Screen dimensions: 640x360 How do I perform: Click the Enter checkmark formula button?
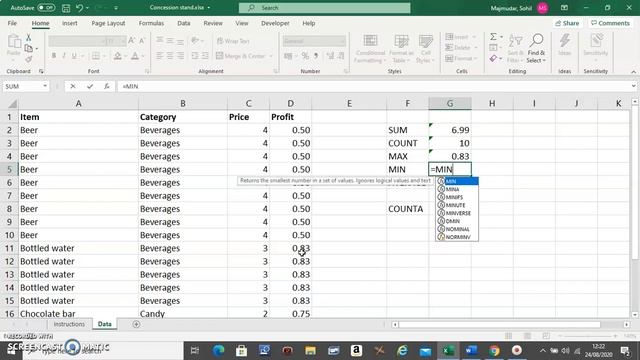tap(90, 86)
